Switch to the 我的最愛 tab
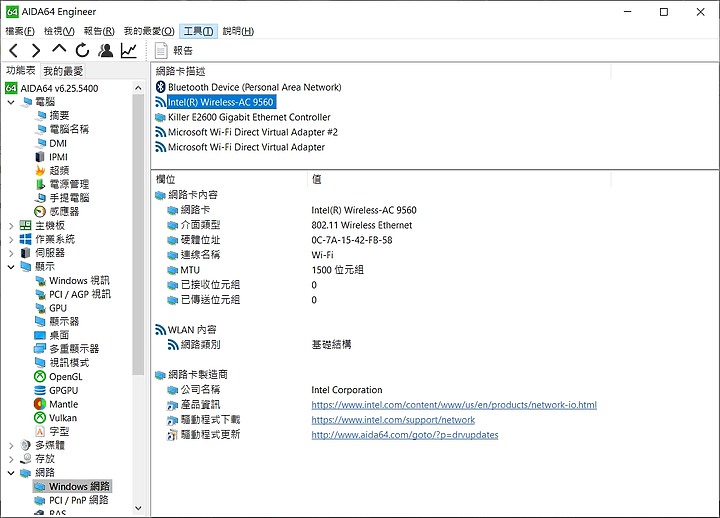The width and height of the screenshot is (720, 518). click(63, 71)
